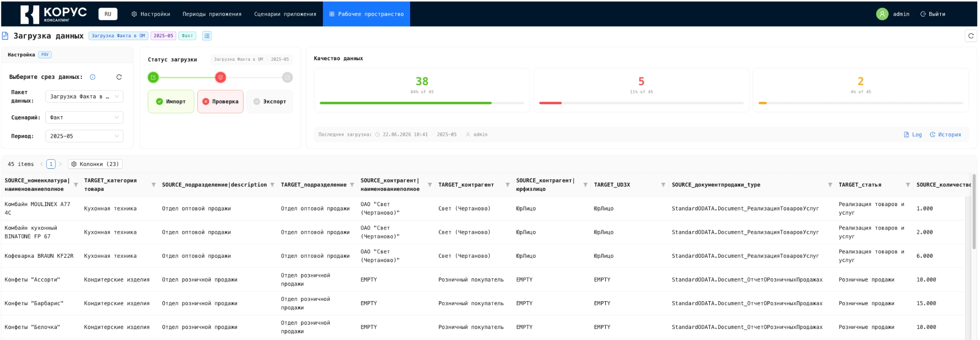980x340 pixels.
Task: Open the Настройки menu
Action: click(x=151, y=14)
